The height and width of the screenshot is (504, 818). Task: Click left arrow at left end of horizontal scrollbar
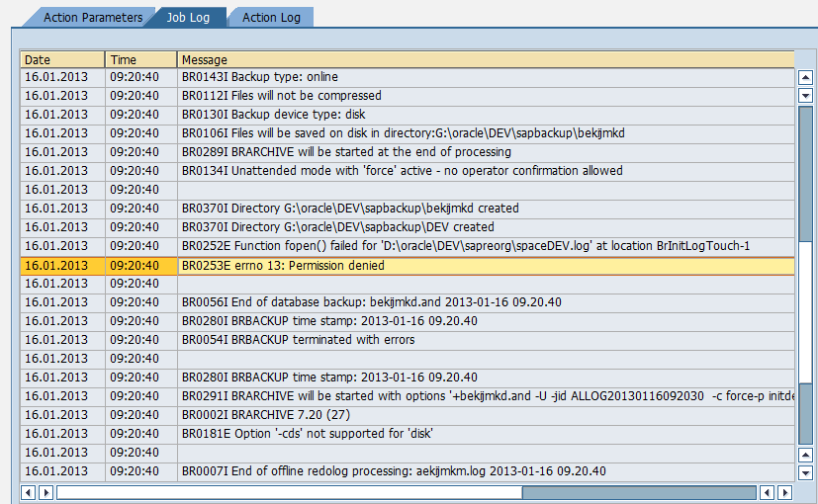(28, 492)
